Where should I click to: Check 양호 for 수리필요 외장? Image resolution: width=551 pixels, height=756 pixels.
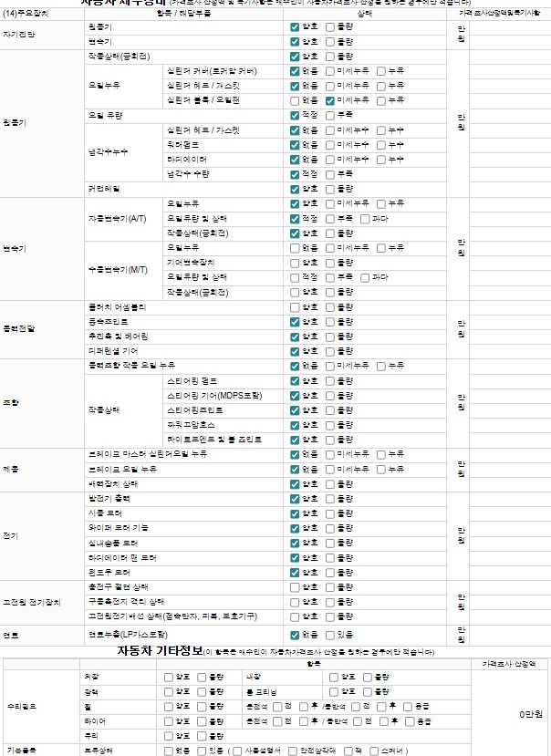[169, 678]
